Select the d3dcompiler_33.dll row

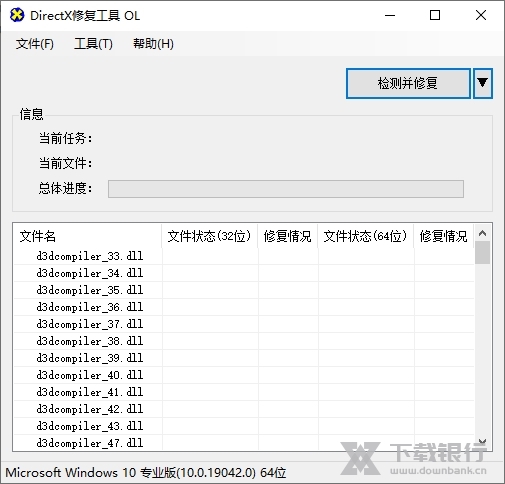point(244,256)
